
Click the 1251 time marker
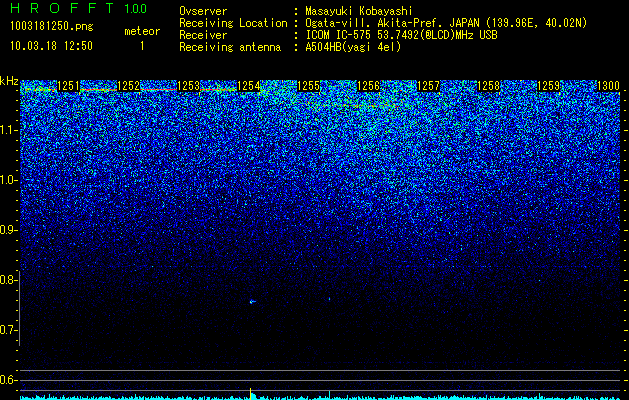click(x=69, y=86)
